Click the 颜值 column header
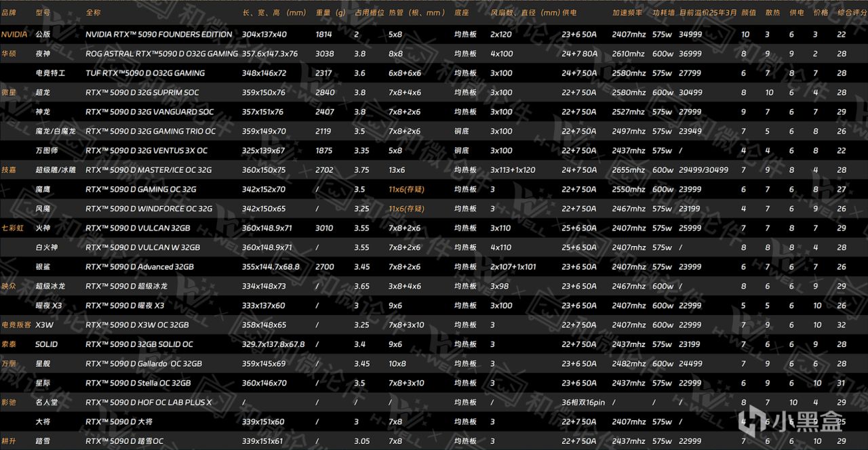Image resolution: width=868 pixels, height=450 pixels. click(x=748, y=13)
